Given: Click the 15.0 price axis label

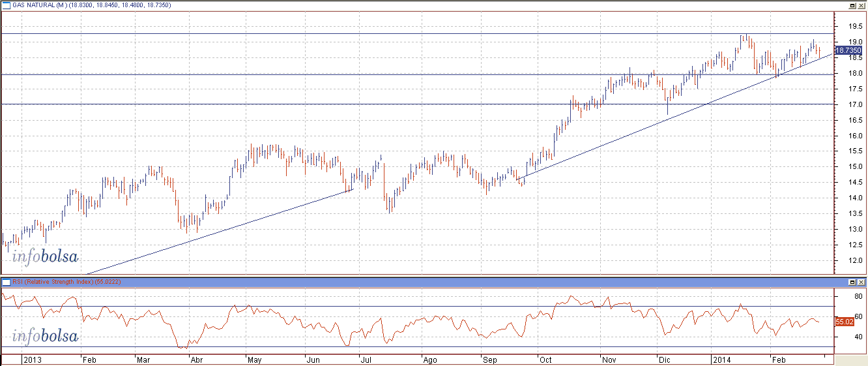Looking at the screenshot, I should pos(856,167).
